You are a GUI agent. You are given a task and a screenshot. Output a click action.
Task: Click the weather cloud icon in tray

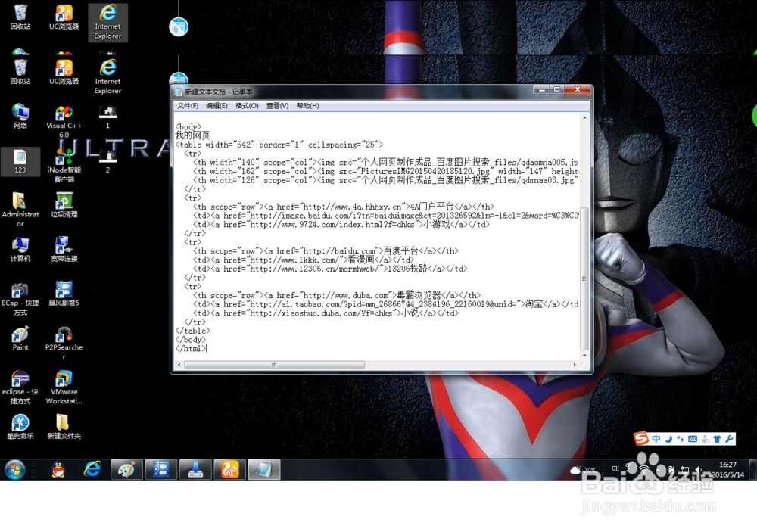pos(575,470)
